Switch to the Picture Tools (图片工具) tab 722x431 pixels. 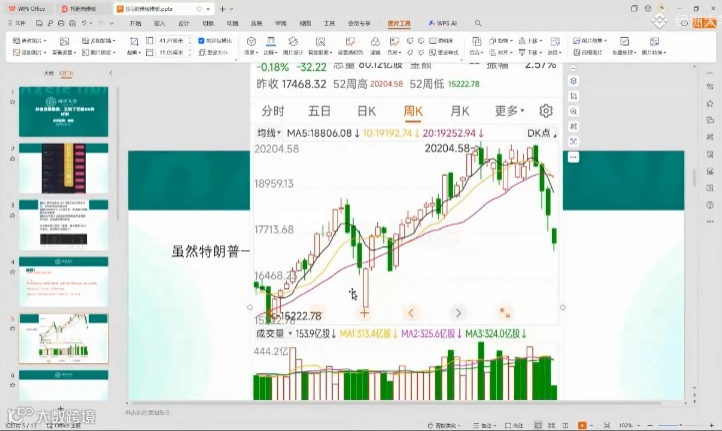click(399, 23)
